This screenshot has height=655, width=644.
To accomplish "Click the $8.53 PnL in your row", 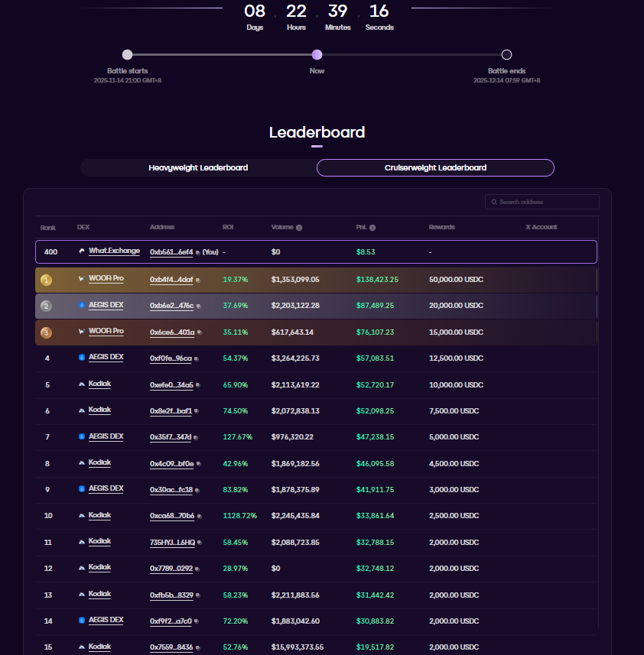I will 366,252.
